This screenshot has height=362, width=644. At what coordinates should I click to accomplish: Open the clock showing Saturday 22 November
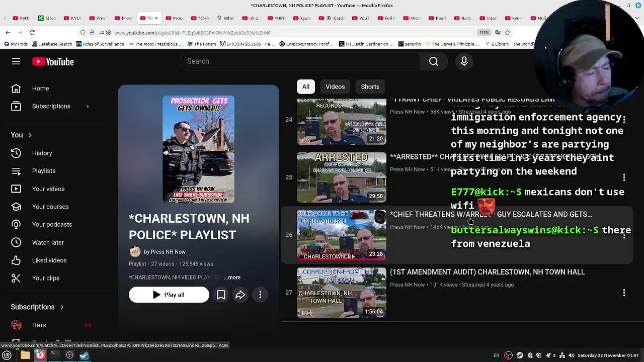[x=608, y=355]
